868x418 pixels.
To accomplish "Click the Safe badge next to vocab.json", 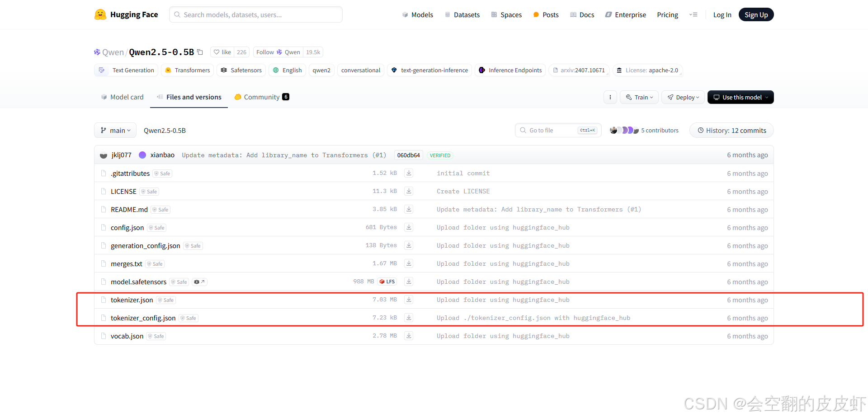I will (156, 336).
